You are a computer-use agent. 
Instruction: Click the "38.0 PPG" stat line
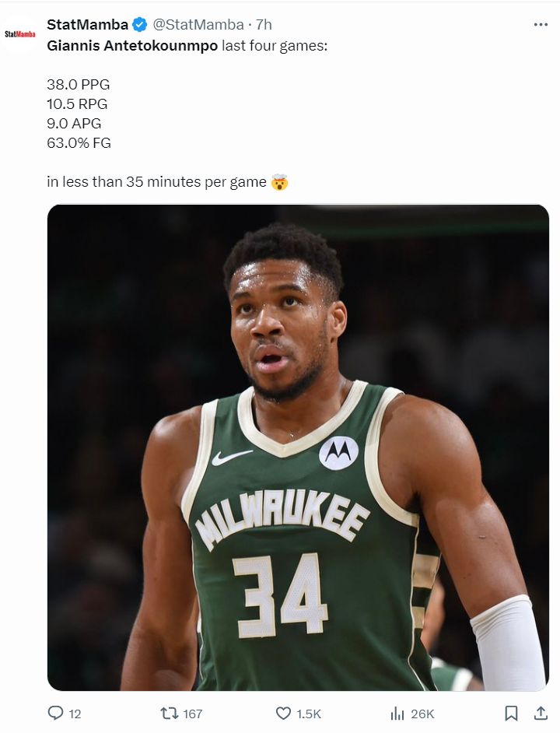pyautogui.click(x=79, y=85)
